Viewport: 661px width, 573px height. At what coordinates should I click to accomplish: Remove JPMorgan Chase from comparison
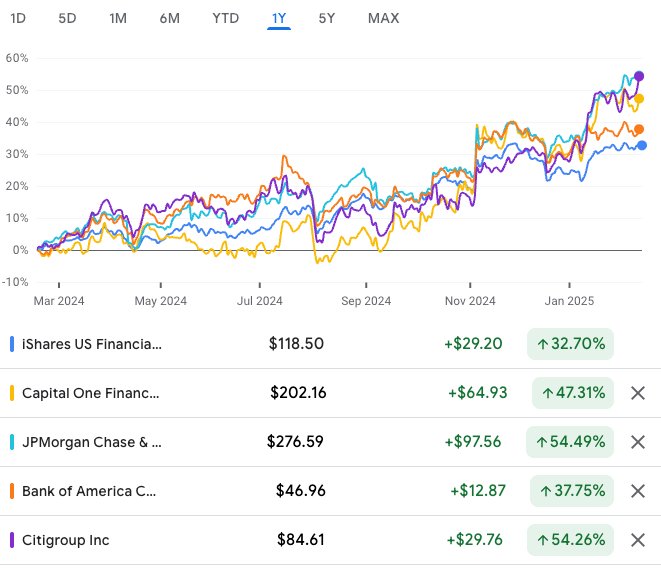coord(638,442)
